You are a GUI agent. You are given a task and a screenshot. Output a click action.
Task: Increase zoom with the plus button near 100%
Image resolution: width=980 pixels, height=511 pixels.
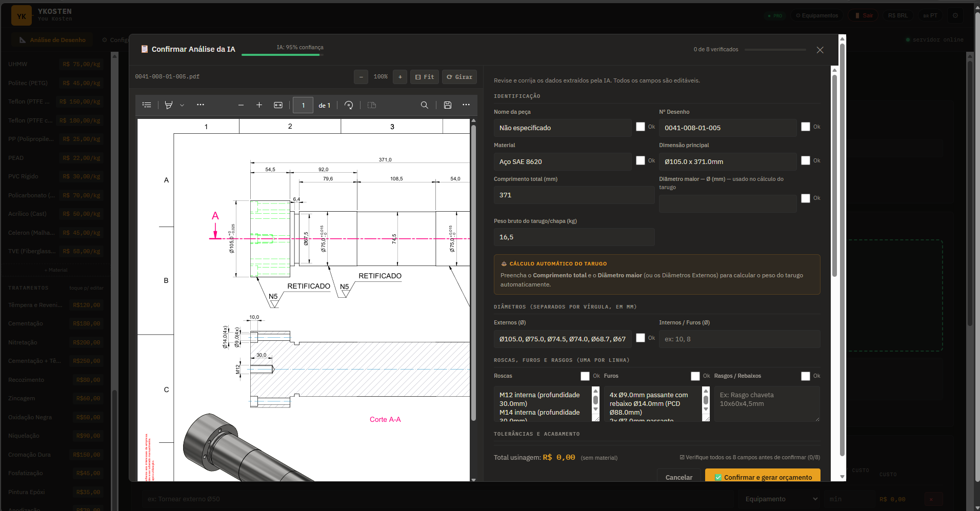pos(400,77)
